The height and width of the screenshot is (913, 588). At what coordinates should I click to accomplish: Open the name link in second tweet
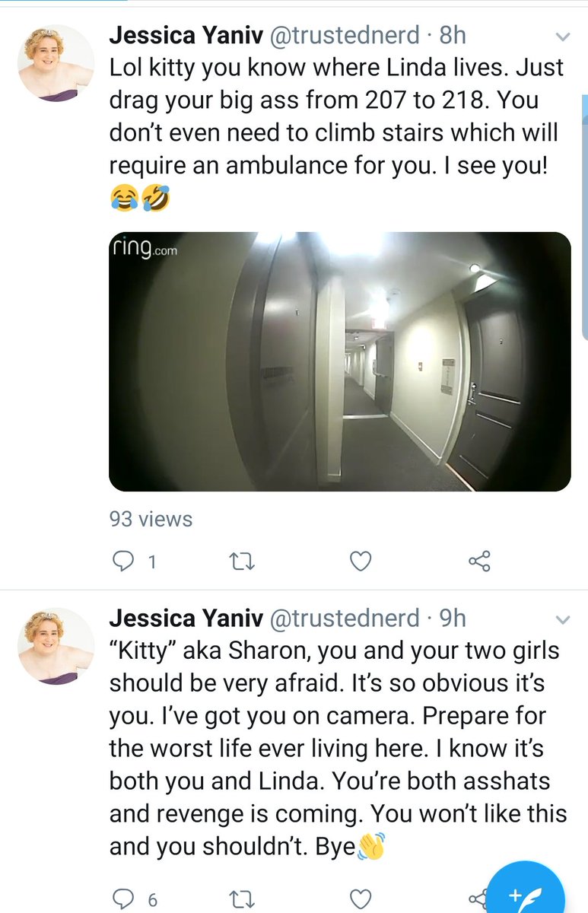click(185, 618)
